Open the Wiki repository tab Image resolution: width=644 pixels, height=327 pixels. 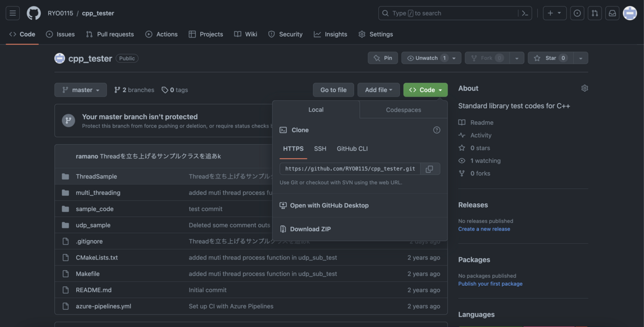click(246, 34)
